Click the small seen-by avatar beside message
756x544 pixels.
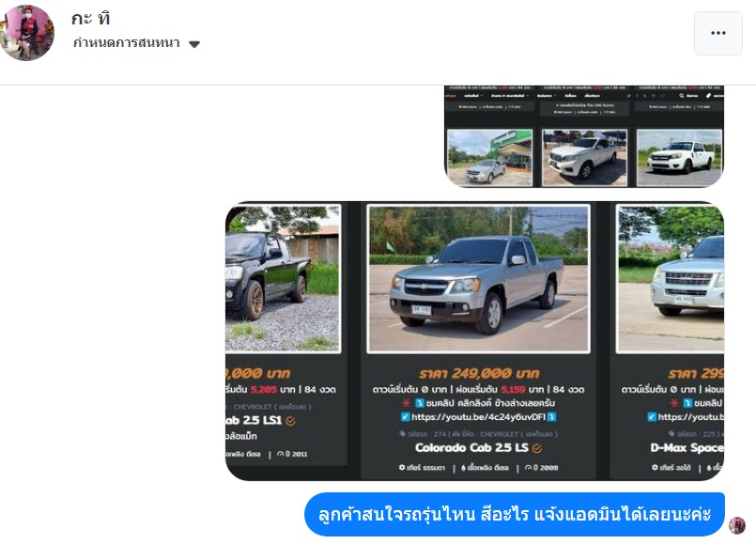click(x=736, y=525)
